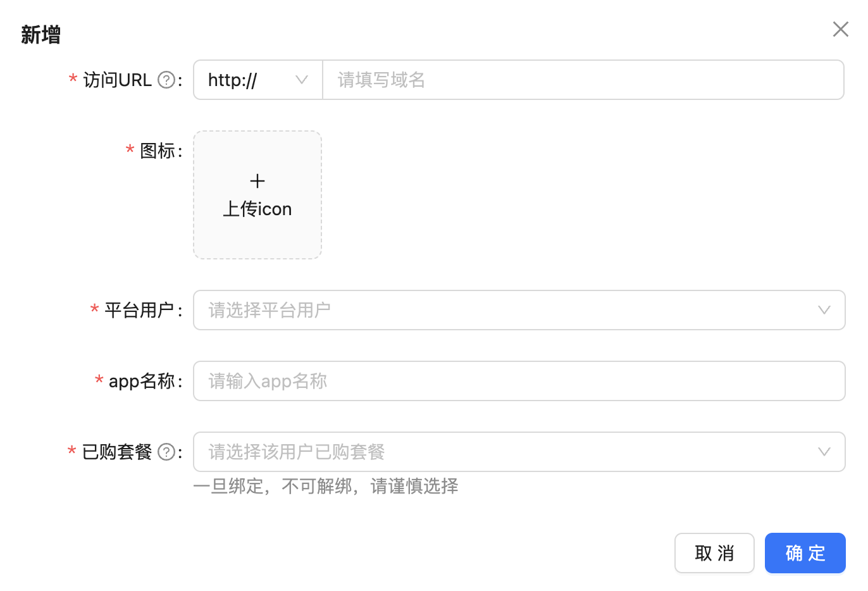
Task: Click the 平台用户 field label
Action: tap(139, 311)
